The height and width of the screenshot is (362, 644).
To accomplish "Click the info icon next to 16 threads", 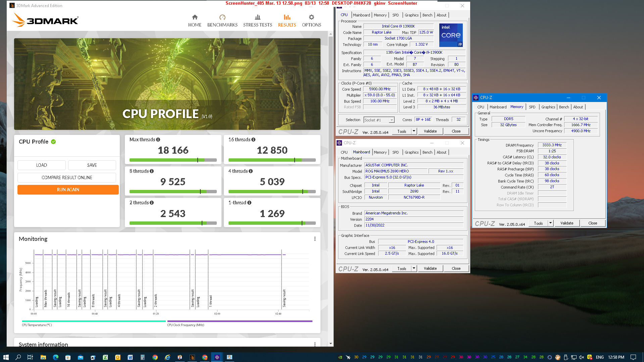I will pos(253,140).
